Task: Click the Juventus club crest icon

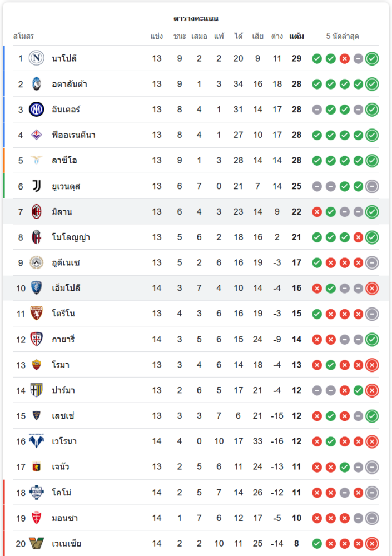Action: tap(37, 186)
